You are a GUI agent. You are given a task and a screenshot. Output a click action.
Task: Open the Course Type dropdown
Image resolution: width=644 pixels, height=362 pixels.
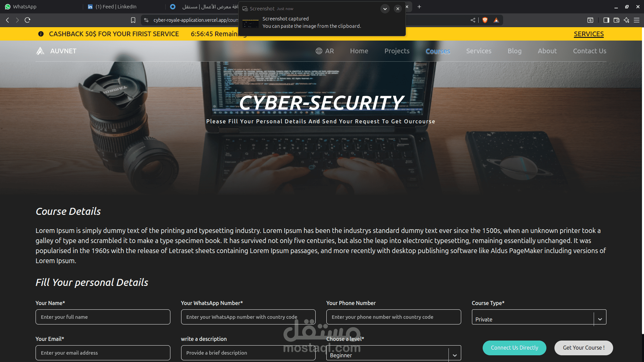point(539,317)
